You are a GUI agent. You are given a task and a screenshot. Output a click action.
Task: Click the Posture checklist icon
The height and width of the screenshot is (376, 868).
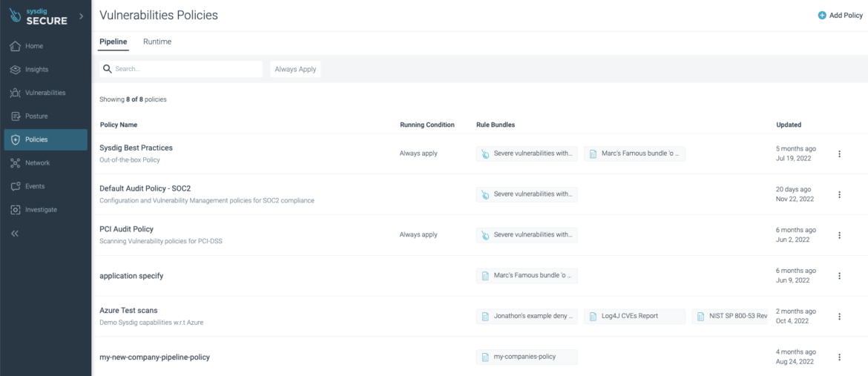[16, 116]
